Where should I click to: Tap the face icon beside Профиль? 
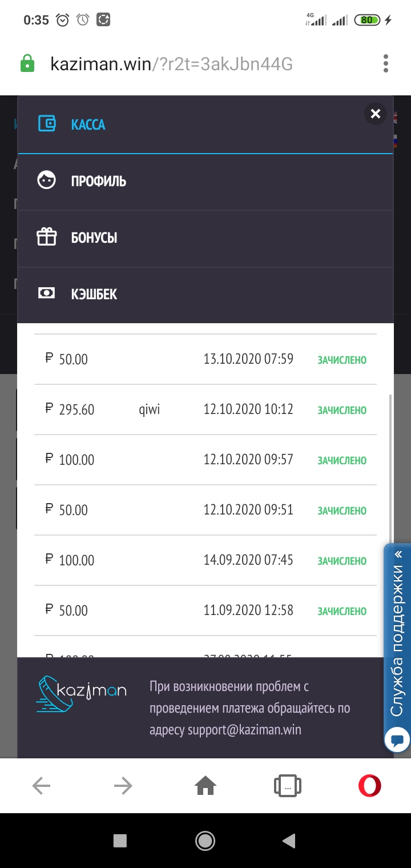[47, 180]
